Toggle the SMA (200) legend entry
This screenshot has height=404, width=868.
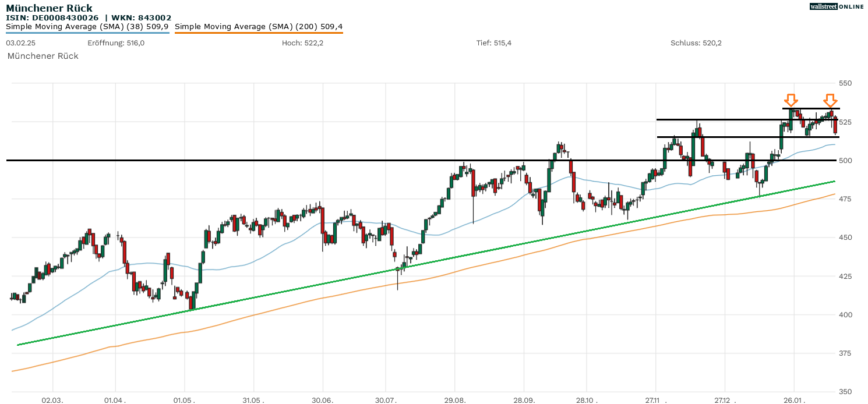click(259, 26)
